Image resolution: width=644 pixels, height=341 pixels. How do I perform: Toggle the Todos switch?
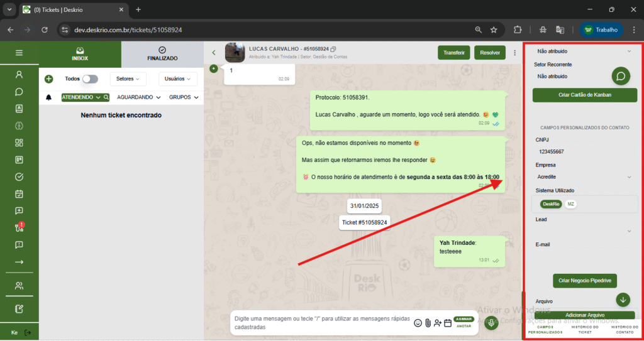(x=91, y=79)
